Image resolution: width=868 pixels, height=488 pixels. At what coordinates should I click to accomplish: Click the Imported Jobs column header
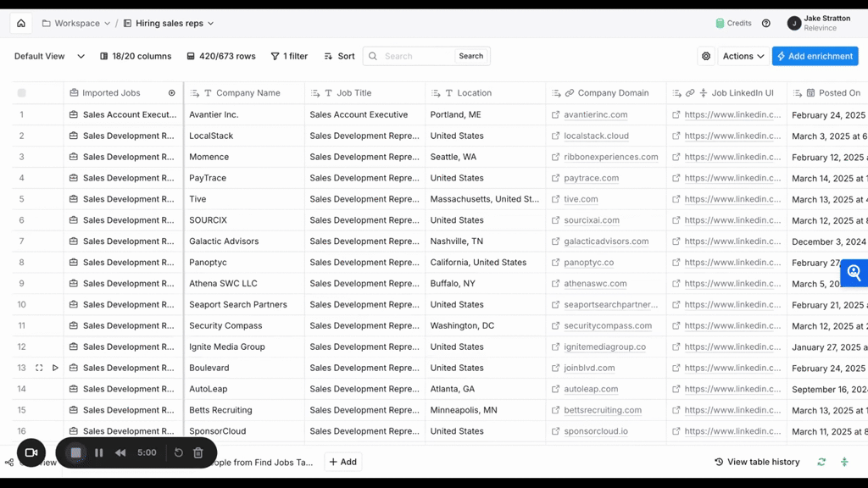111,93
